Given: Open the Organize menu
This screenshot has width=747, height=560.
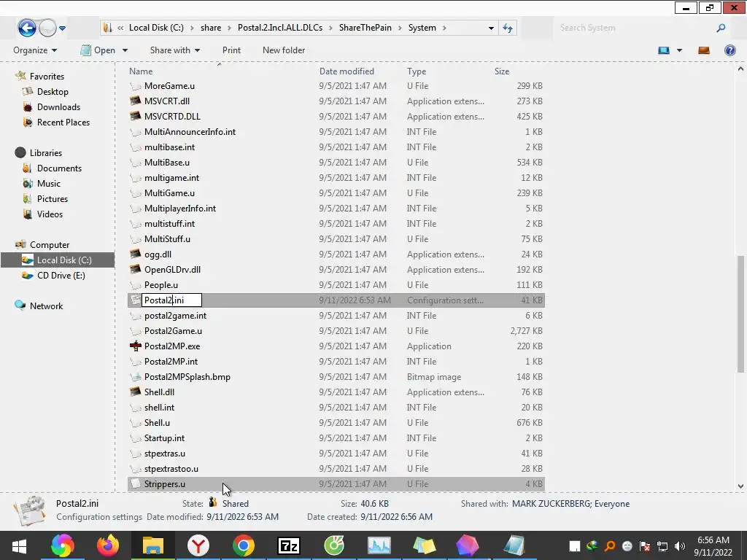Looking at the screenshot, I should pyautogui.click(x=35, y=50).
